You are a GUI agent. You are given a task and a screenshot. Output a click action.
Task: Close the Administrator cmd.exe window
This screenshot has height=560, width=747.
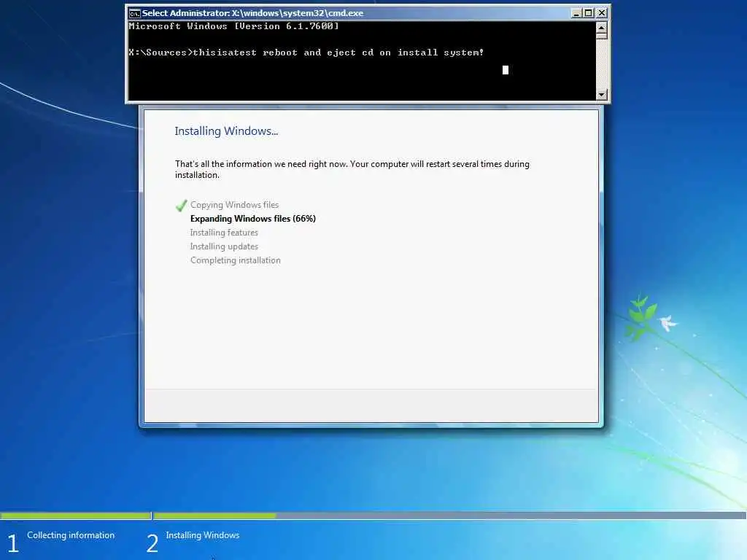602,13
